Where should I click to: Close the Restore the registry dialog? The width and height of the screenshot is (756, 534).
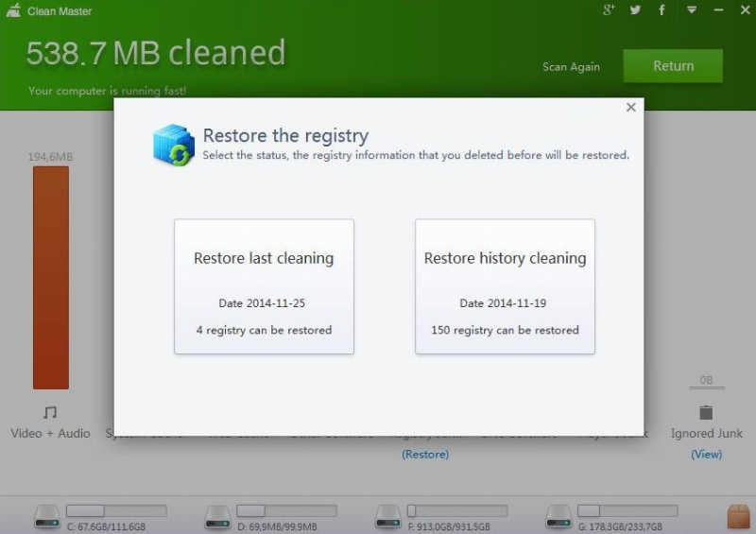click(630, 108)
